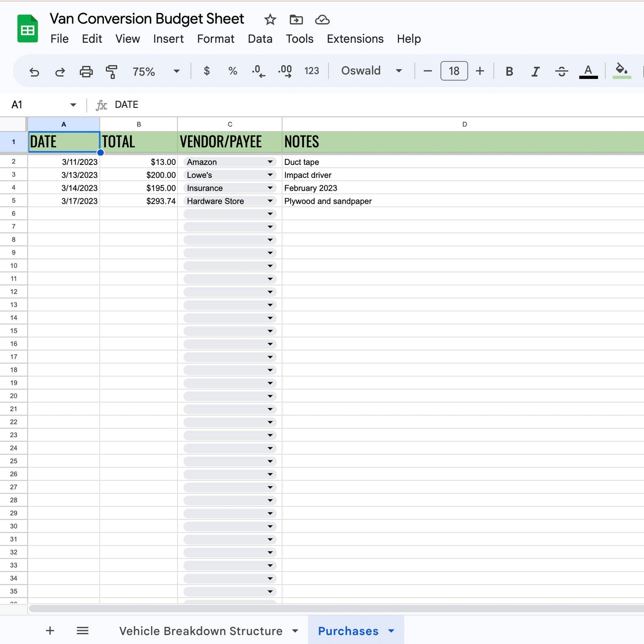
Task: Open the fill color picker
Action: [x=621, y=71]
